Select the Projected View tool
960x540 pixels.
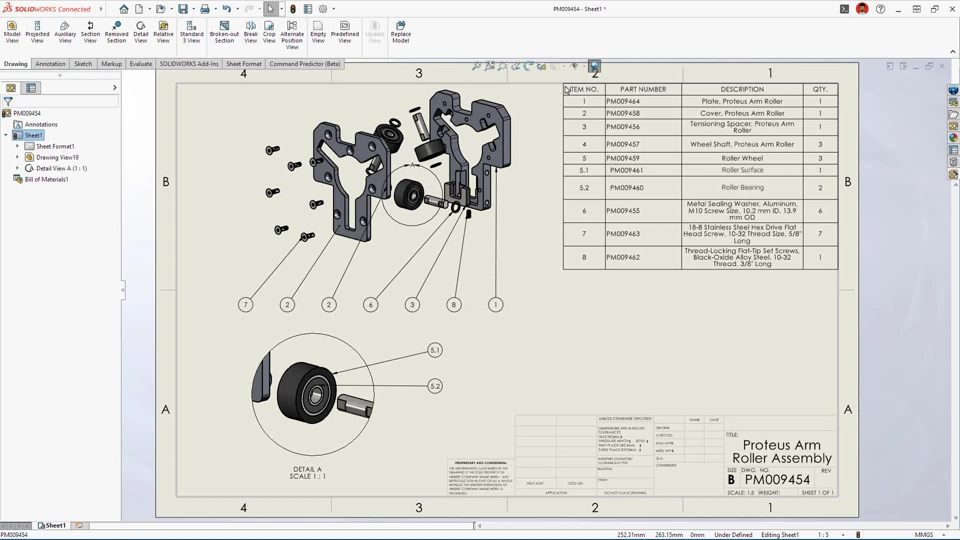pyautogui.click(x=37, y=32)
